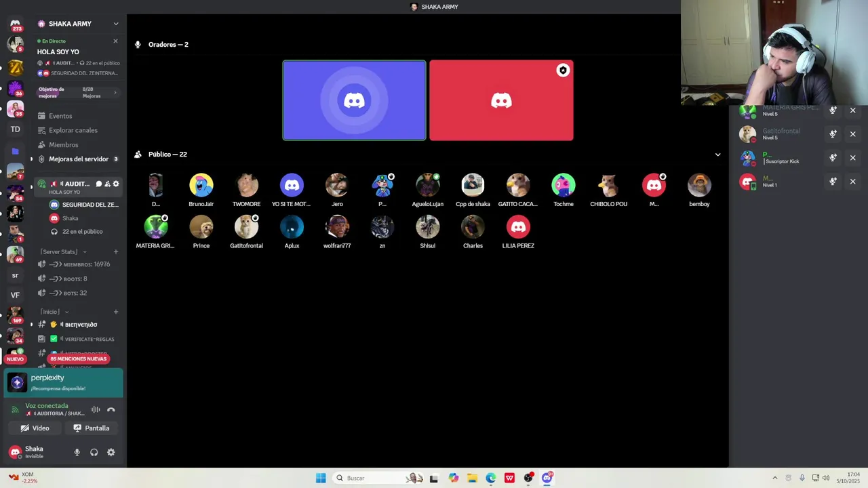Open the server folder icon

tap(15, 151)
